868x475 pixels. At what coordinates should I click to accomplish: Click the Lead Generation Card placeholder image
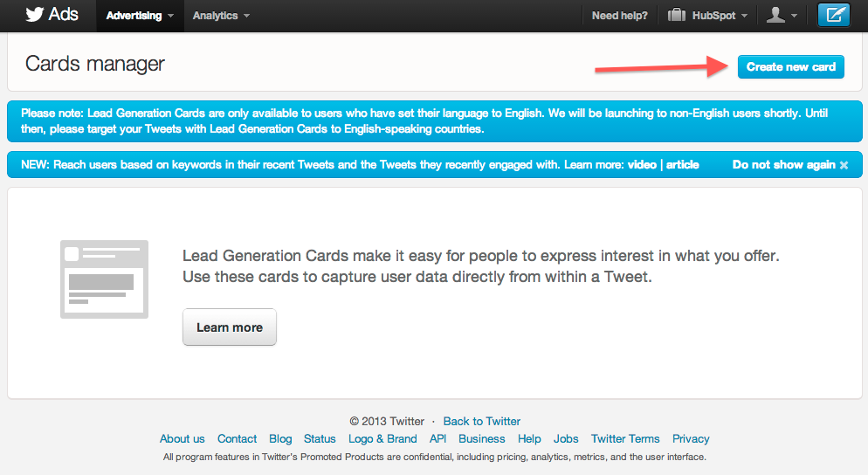point(104,279)
